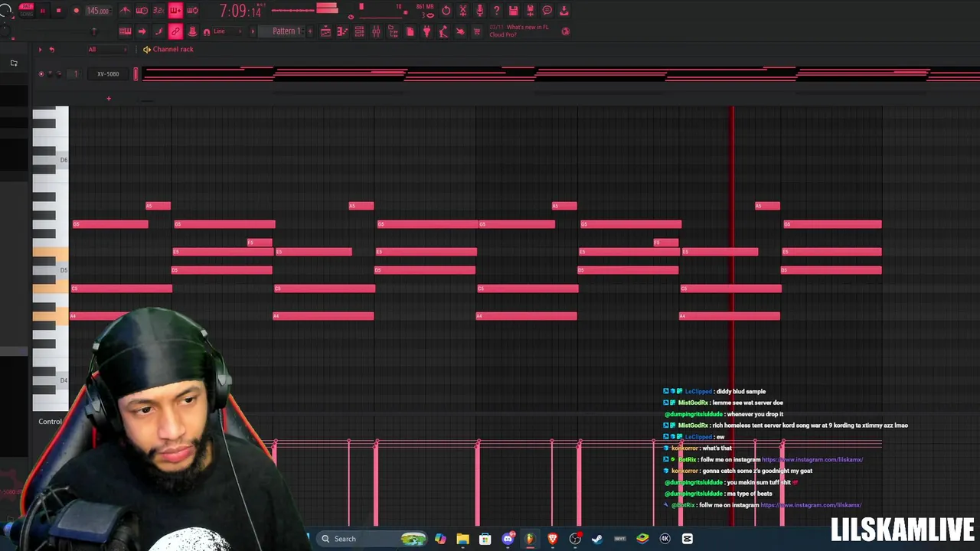Viewport: 980px width, 551px height.
Task: Click the right-arrow step icon in toolbar
Action: tap(142, 31)
